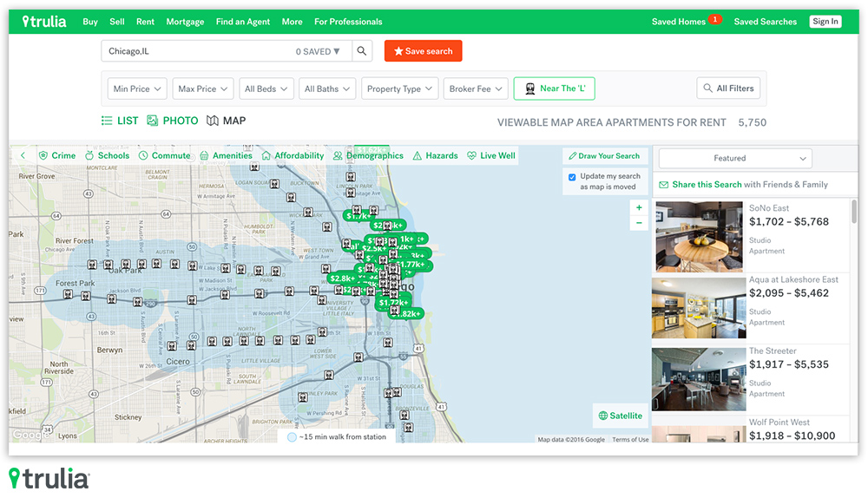Toggle the Near The 'L' filter
This screenshot has height=498, width=868.
[554, 88]
